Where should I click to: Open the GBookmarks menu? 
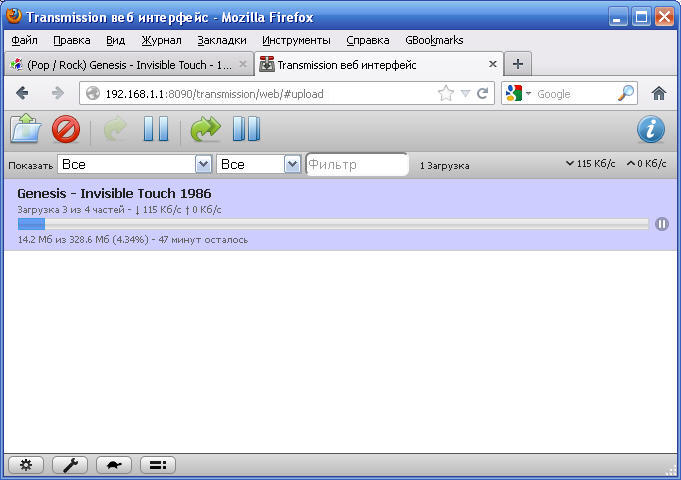pyautogui.click(x=434, y=40)
